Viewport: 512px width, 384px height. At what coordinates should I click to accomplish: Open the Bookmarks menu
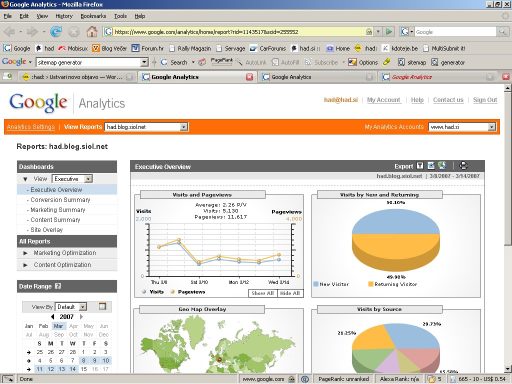click(93, 16)
